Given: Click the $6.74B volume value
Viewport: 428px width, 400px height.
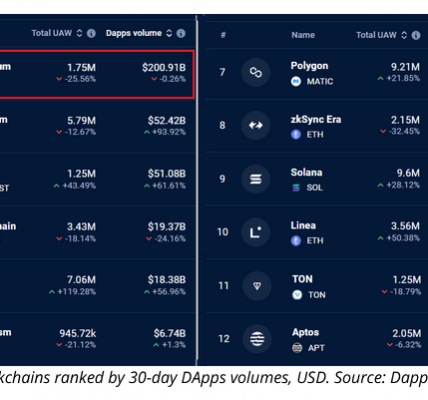Looking at the screenshot, I should 170,333.
